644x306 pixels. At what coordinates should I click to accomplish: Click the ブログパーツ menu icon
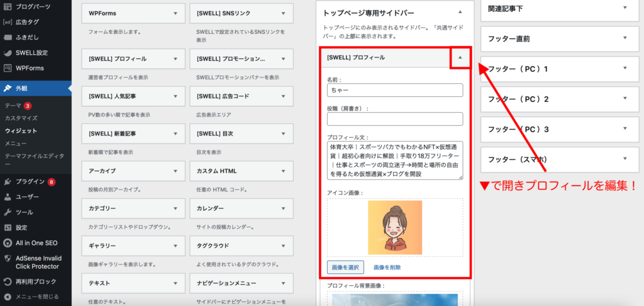pyautogui.click(x=7, y=6)
